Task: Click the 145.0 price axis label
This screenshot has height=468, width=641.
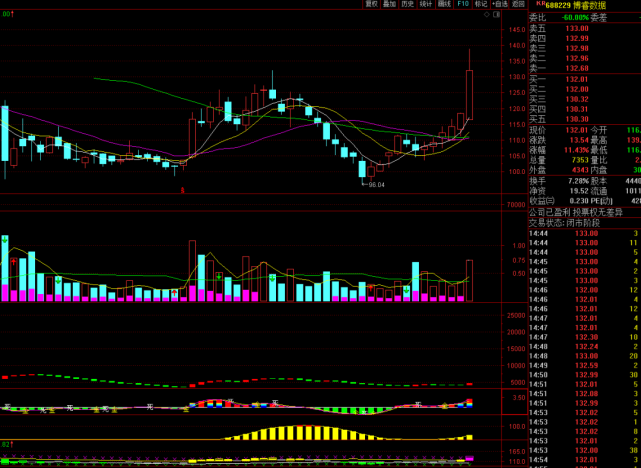Action: pos(517,30)
